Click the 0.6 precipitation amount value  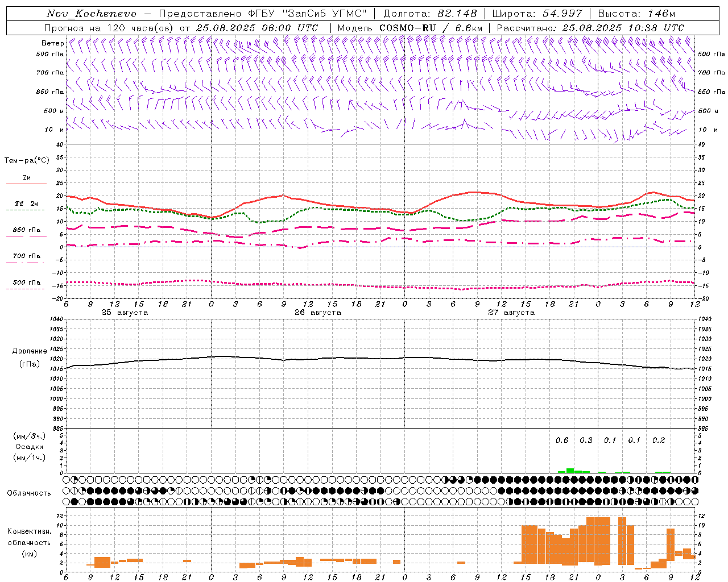[562, 440]
